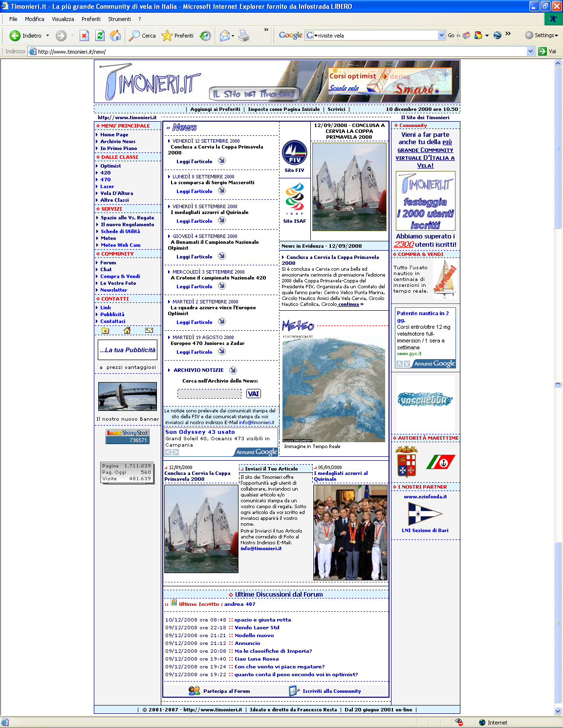Click the www.eziofonda.it partner link
Viewport: 563px width, 728px height.
pyautogui.click(x=425, y=496)
